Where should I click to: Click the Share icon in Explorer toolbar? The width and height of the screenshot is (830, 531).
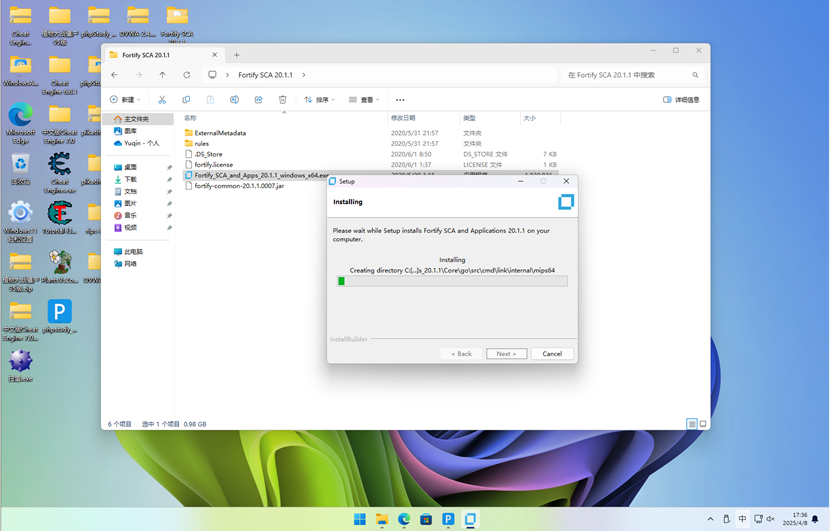click(258, 100)
